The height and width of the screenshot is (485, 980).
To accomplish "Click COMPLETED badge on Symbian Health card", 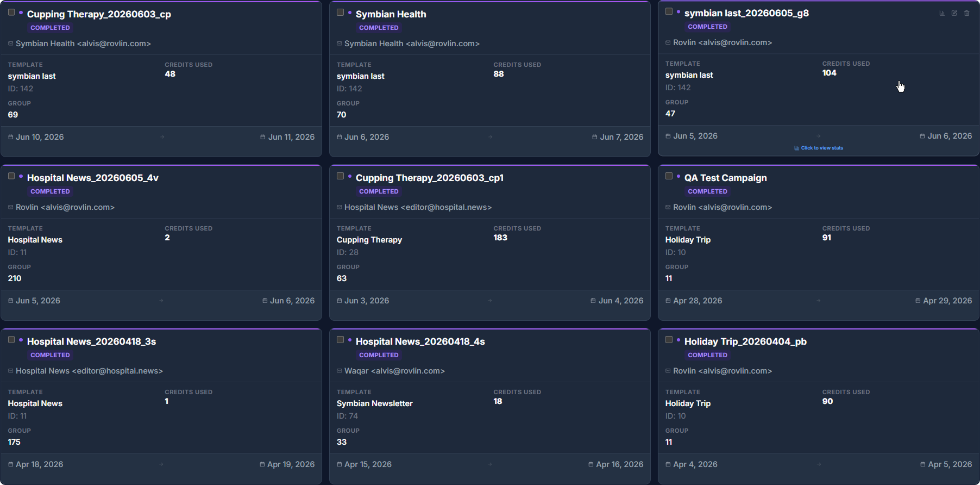I will [x=379, y=28].
